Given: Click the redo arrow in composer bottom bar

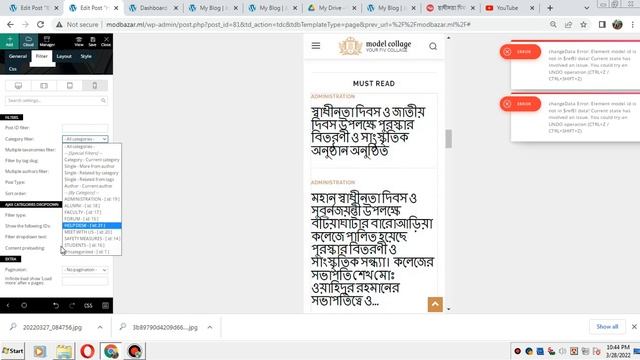Looking at the screenshot, I should (72, 305).
